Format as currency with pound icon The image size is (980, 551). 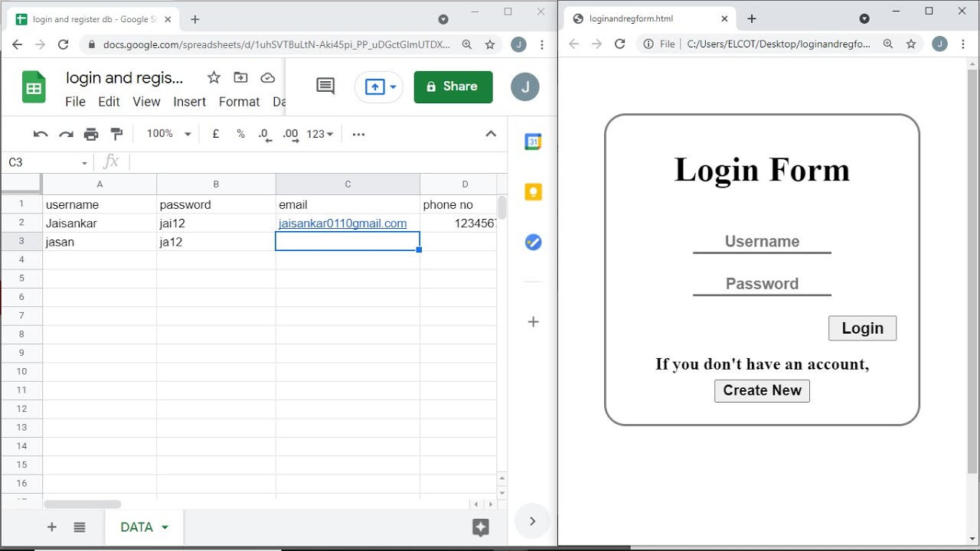[216, 134]
